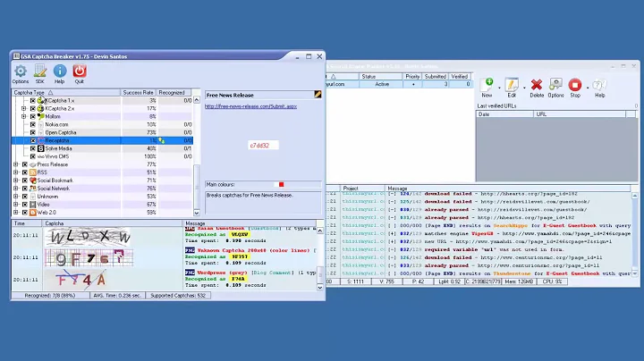This screenshot has height=361, width=644.
Task: Click the Press Release icon
Action: coord(33,164)
